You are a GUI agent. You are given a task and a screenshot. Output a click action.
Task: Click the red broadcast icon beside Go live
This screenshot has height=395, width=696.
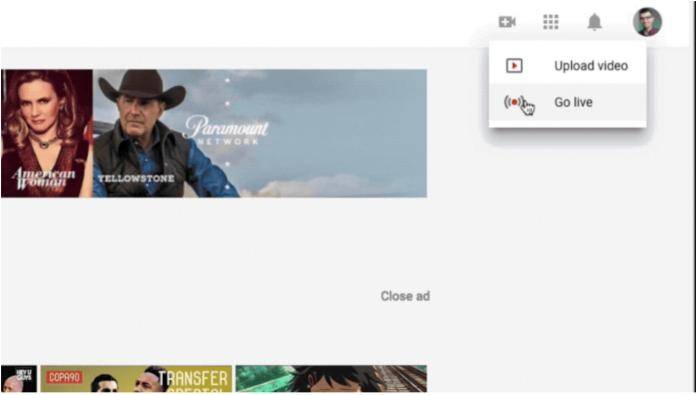514,102
